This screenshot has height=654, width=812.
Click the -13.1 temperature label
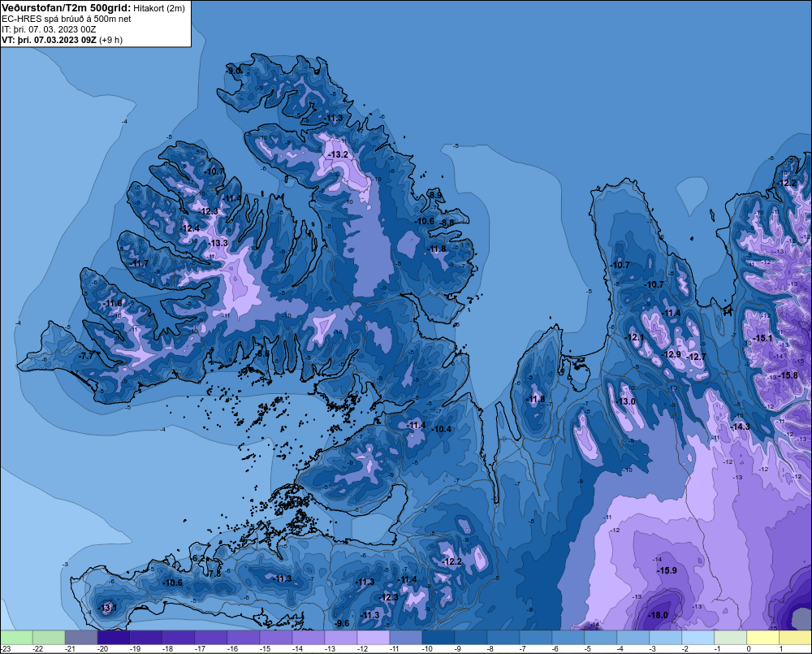click(x=108, y=608)
